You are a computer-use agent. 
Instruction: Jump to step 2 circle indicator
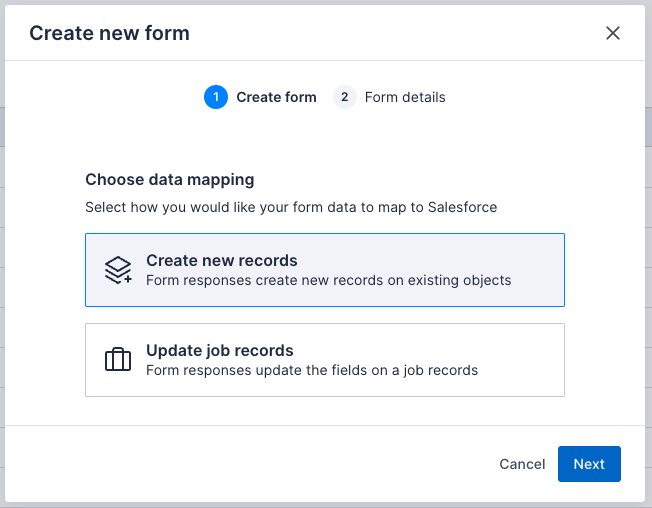pyautogui.click(x=344, y=97)
